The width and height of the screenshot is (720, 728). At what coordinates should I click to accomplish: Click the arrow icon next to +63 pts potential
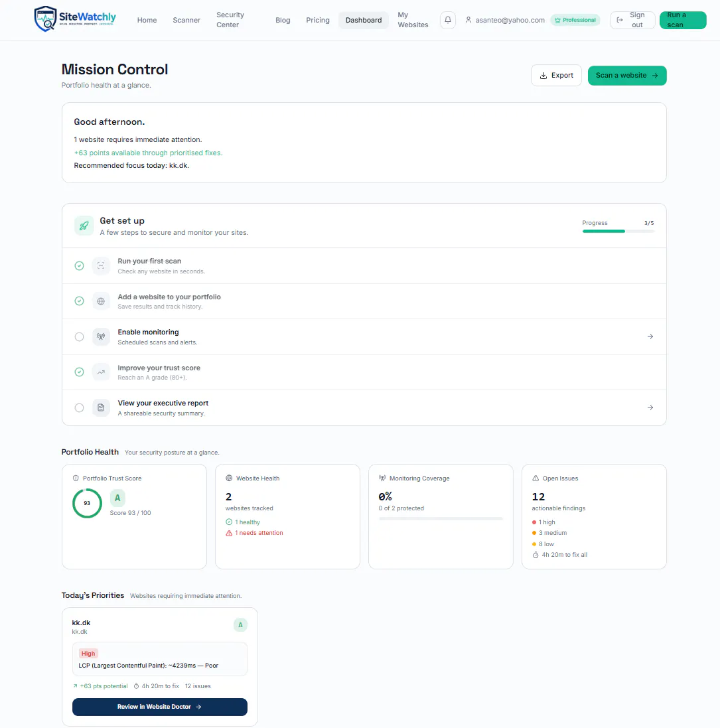(75, 686)
